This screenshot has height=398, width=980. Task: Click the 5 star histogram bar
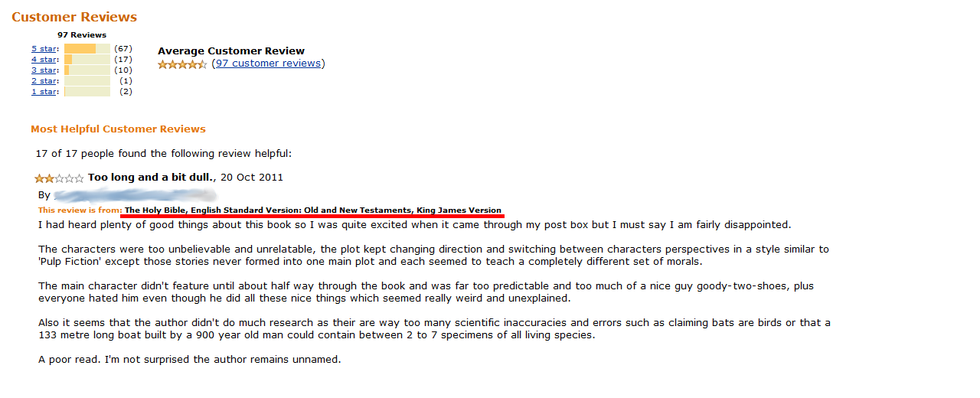point(87,49)
